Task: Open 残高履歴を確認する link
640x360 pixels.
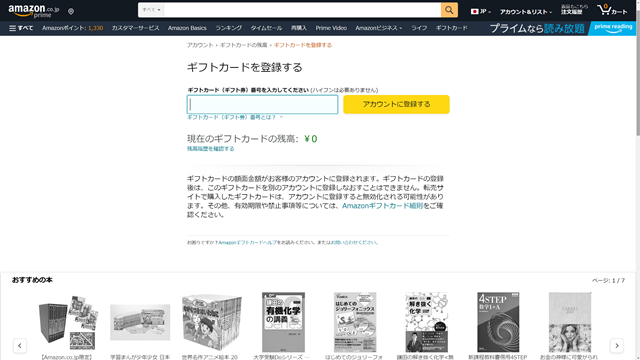Action: point(211,149)
